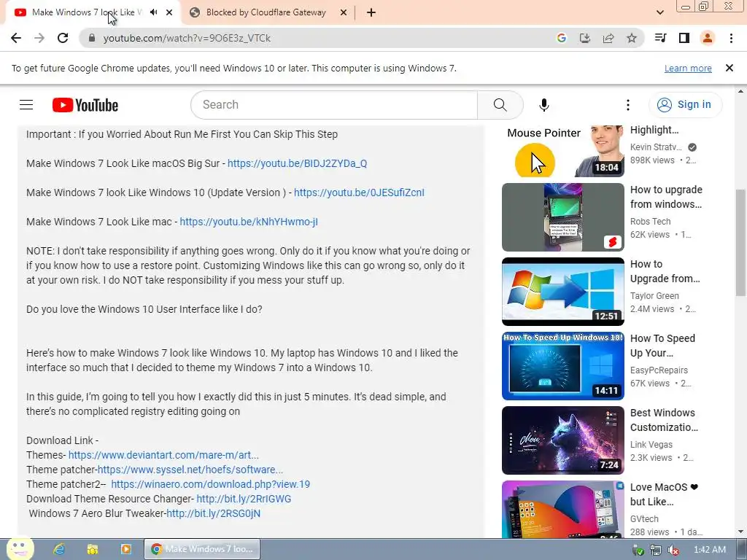Click the EasyPcRepairs channel name
The height and width of the screenshot is (560, 747).
(x=659, y=370)
